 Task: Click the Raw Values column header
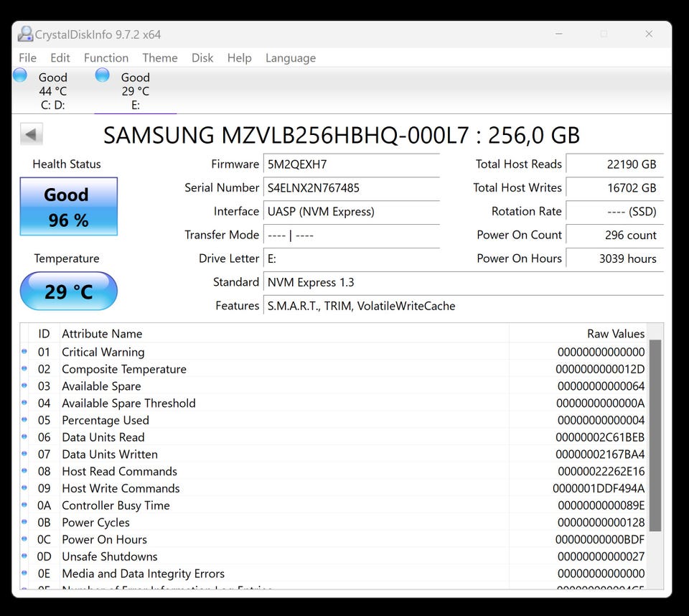615,334
